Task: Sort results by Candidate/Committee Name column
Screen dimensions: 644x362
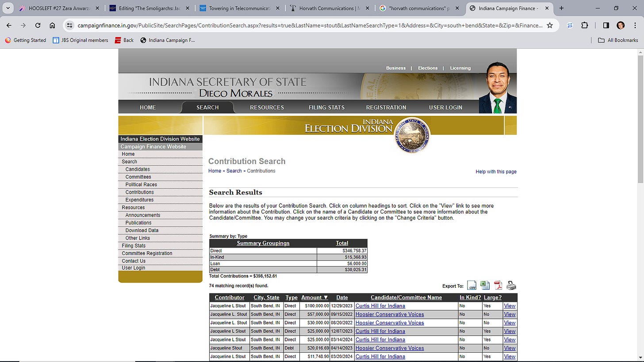Action: click(406, 297)
